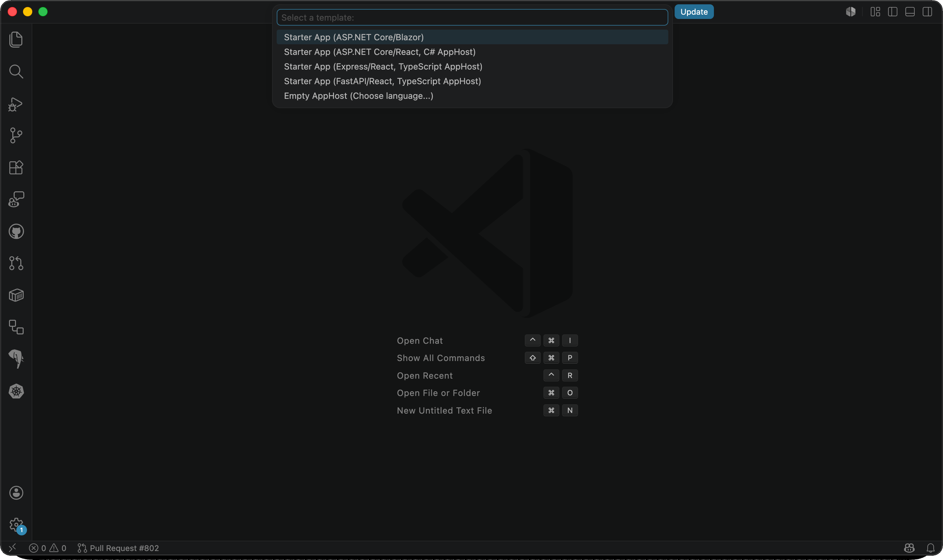Open the notifications bell

(x=930, y=548)
